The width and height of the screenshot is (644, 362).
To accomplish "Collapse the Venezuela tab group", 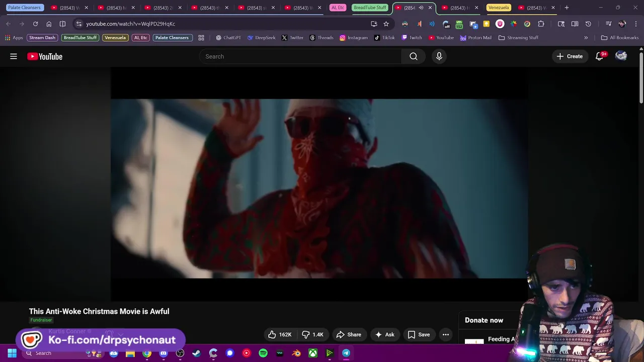I will point(499,8).
